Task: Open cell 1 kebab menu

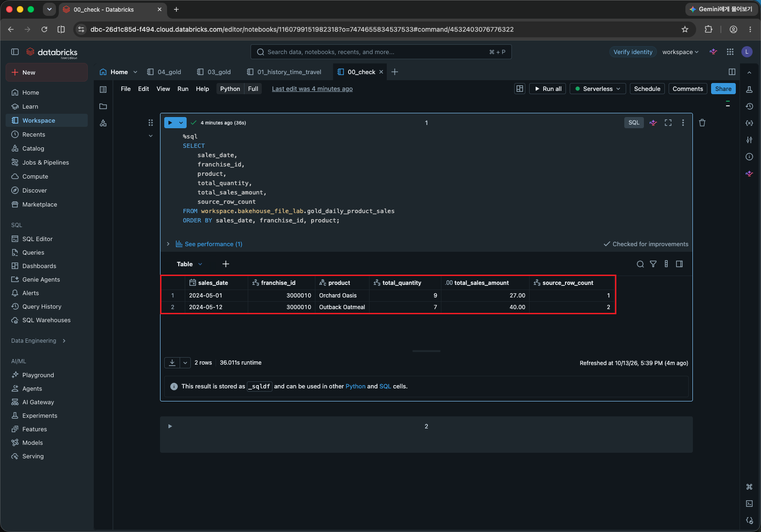Action: coord(683,123)
